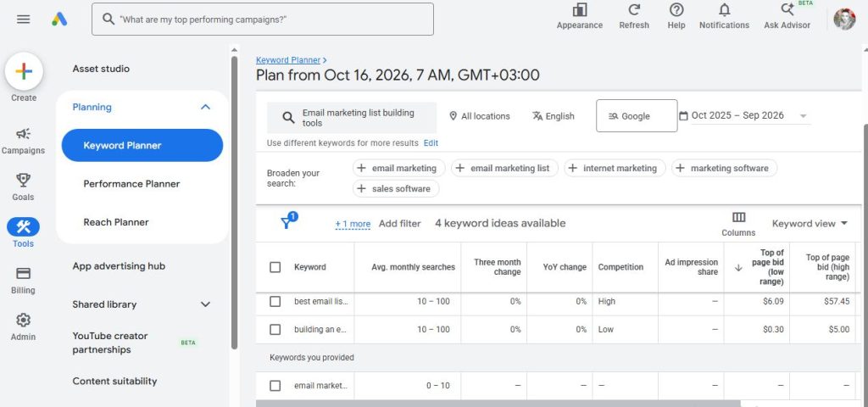
Task: Open Keyword Planner in sidebar
Action: point(142,145)
